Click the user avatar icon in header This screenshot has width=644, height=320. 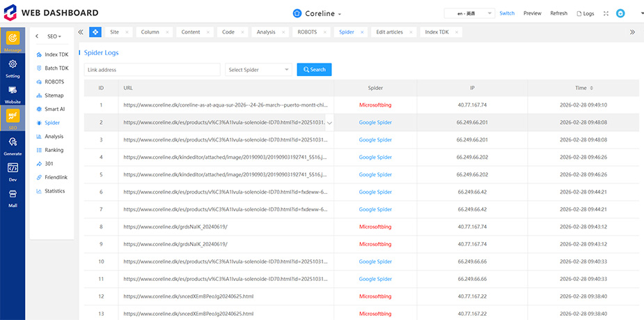(x=620, y=13)
